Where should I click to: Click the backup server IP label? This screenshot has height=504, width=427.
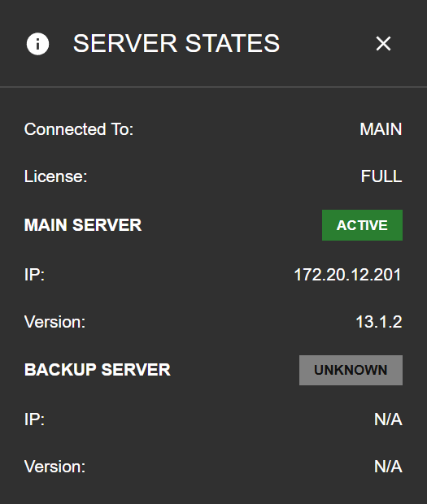(x=35, y=419)
